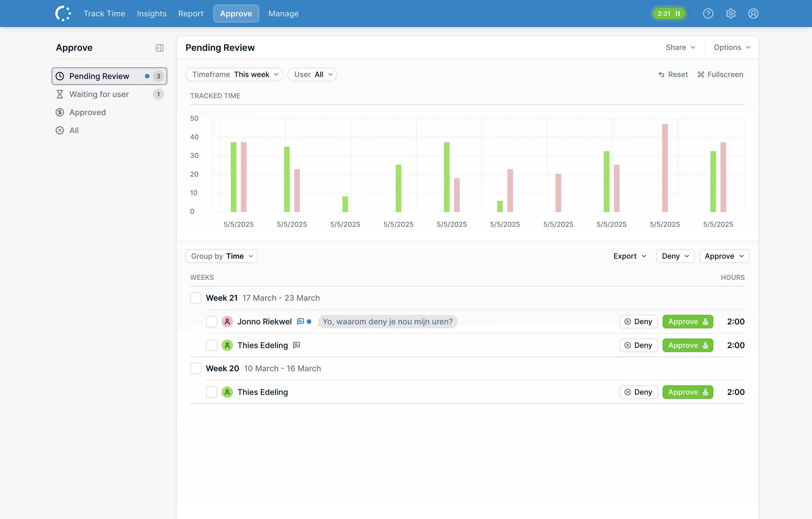Click the app logo in the header
Screen dimensions: 812x519
pyautogui.click(x=63, y=14)
